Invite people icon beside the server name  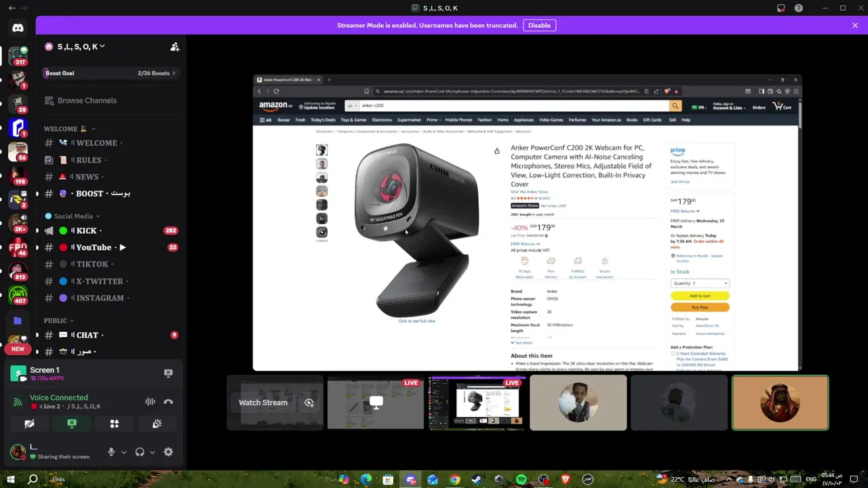pyautogui.click(x=175, y=47)
